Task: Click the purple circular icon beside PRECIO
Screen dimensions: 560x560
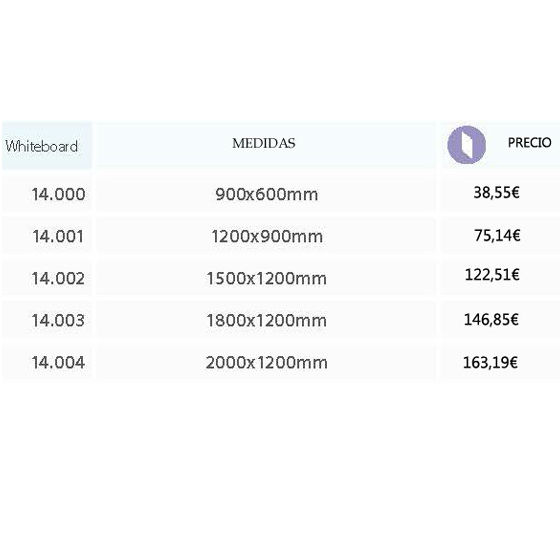Action: pyautogui.click(x=466, y=145)
